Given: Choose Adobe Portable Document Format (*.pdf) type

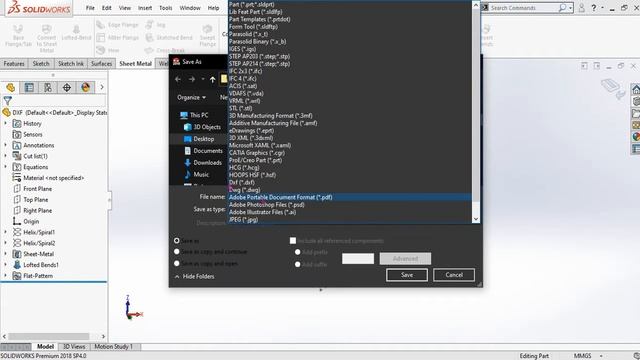Looking at the screenshot, I should coord(350,197).
